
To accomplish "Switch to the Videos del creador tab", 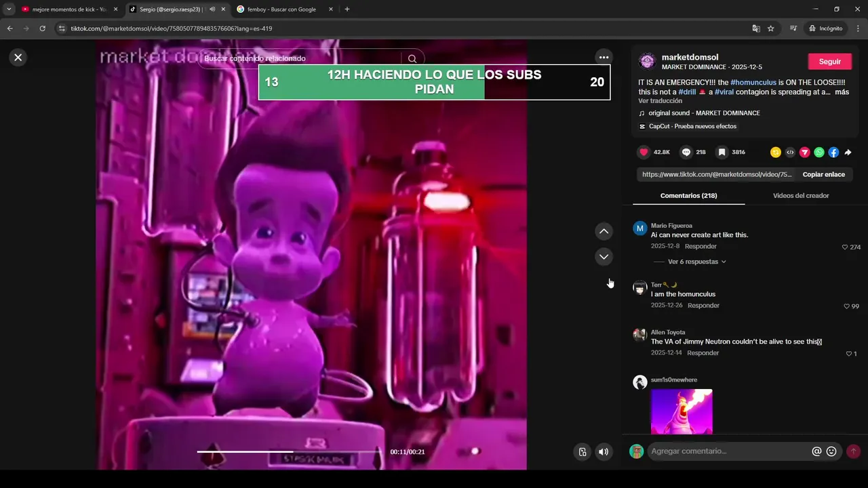I will [x=801, y=196].
